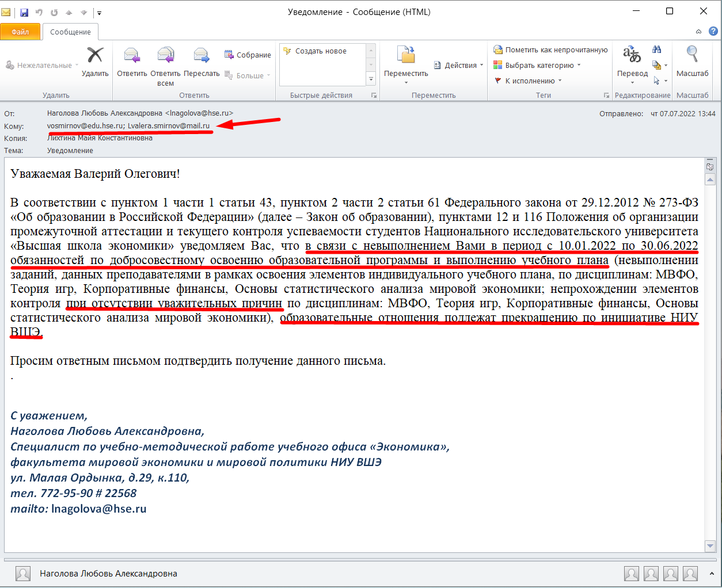Open the Нежелательные dropdown
Screen dimensions: 722x588
click(x=41, y=65)
